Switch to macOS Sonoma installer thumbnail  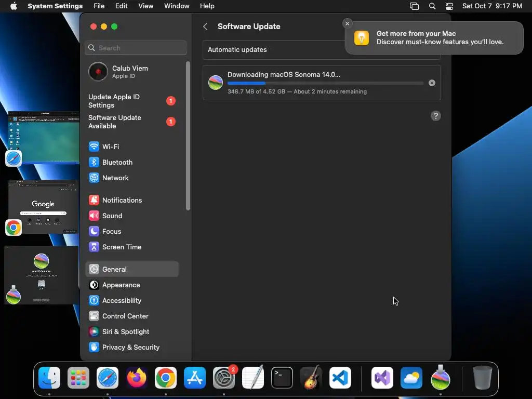42,275
